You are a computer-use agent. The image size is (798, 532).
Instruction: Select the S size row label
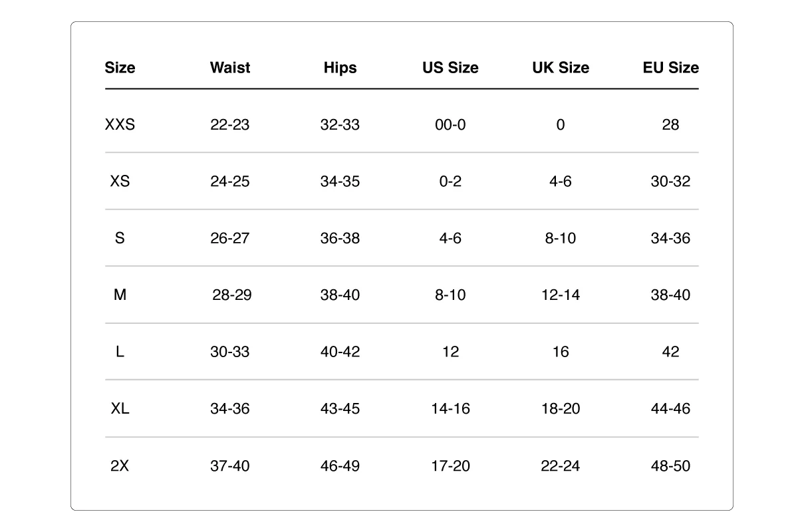(x=120, y=238)
